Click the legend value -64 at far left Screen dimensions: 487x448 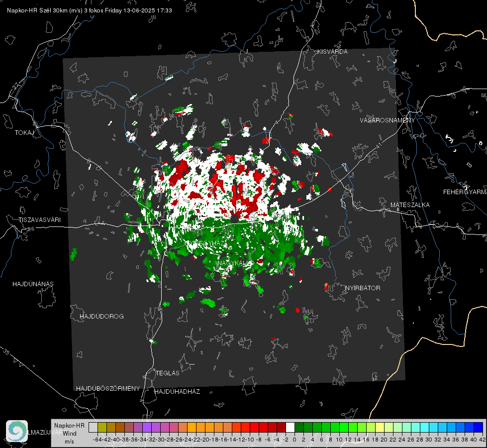click(x=97, y=440)
